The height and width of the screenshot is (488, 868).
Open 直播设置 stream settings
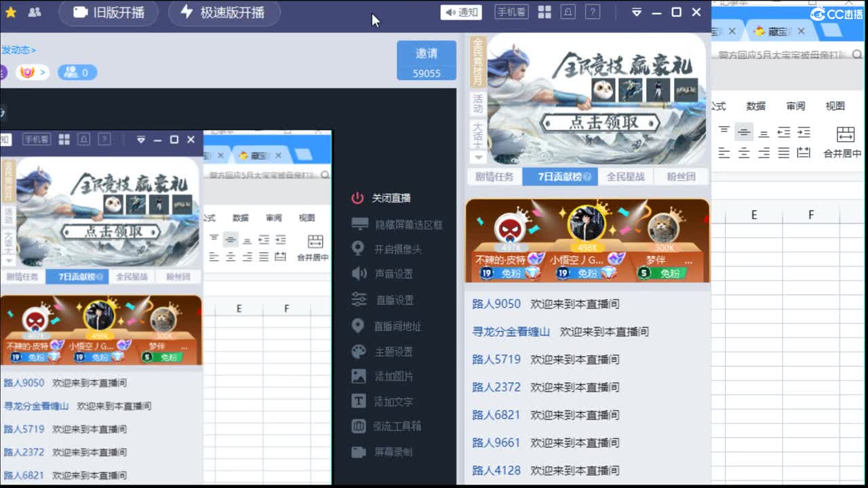[382, 300]
